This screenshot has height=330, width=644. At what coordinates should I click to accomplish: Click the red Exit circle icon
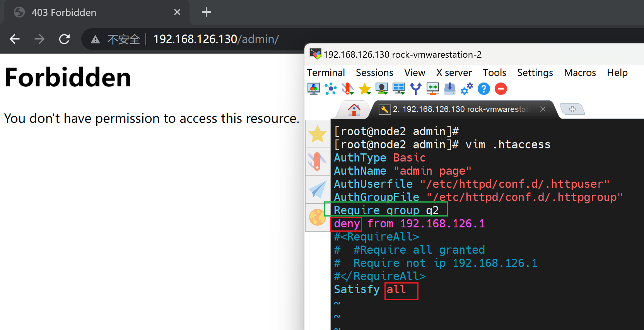pos(501,89)
